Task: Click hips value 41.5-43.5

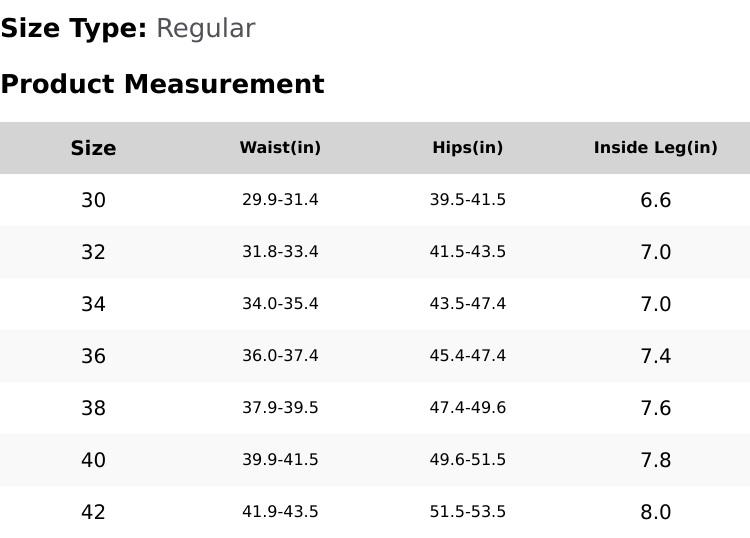Action: pyautogui.click(x=468, y=252)
